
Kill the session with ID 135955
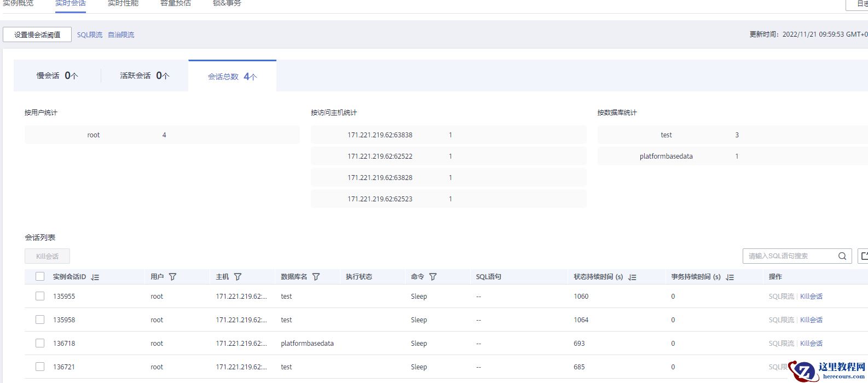pyautogui.click(x=811, y=296)
